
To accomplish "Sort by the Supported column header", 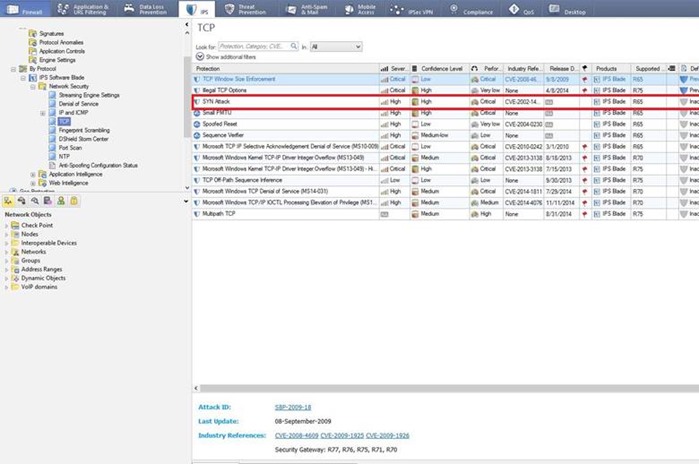I will pos(649,69).
